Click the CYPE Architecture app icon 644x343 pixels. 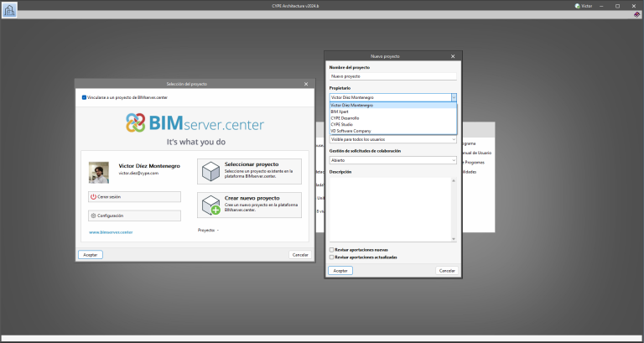coord(9,9)
